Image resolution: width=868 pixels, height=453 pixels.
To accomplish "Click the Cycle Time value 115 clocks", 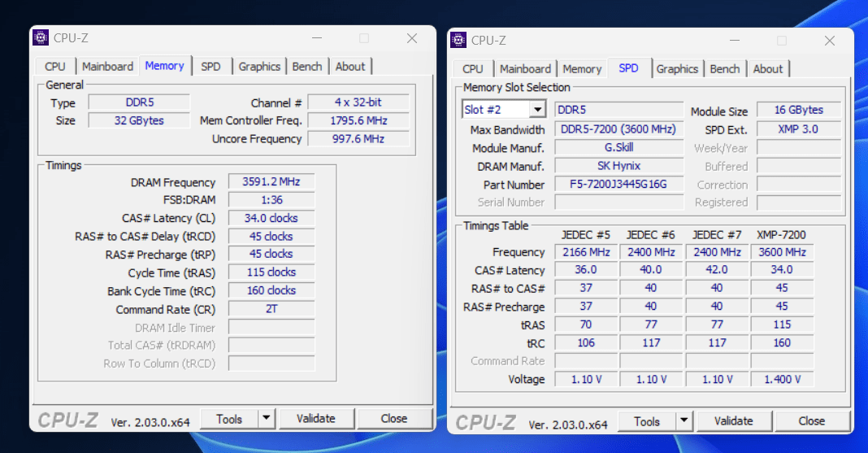I will tap(271, 272).
